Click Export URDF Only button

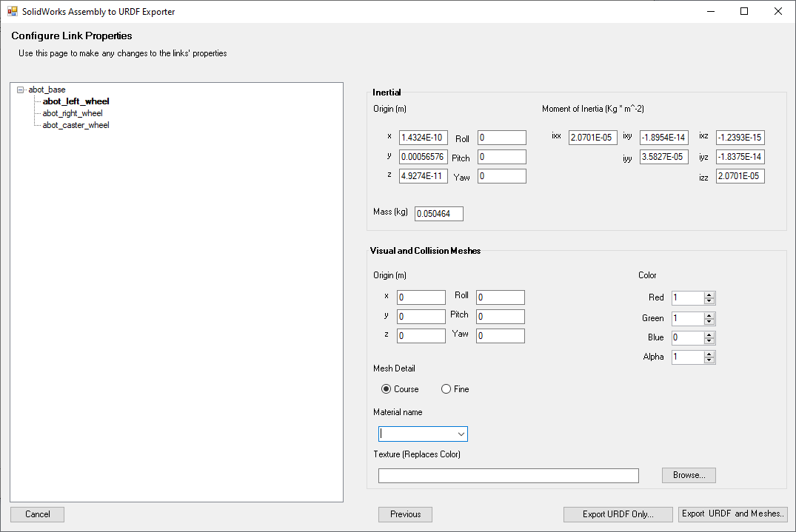point(618,514)
